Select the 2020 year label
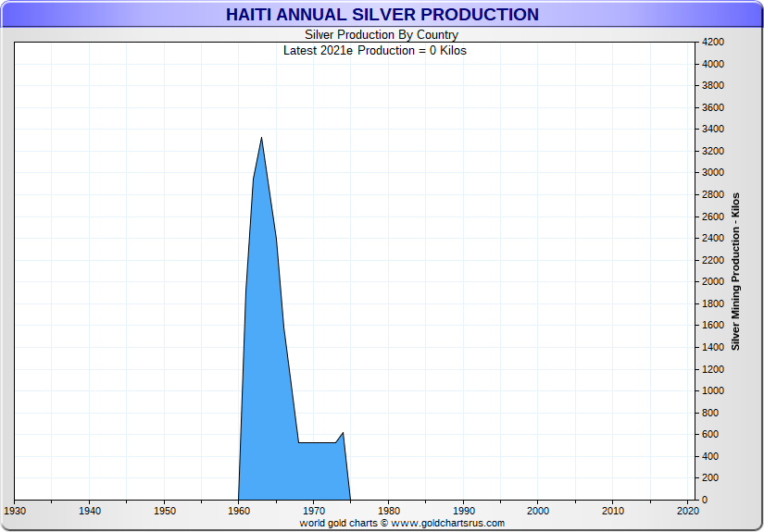This screenshot has width=764, height=532. pyautogui.click(x=686, y=510)
